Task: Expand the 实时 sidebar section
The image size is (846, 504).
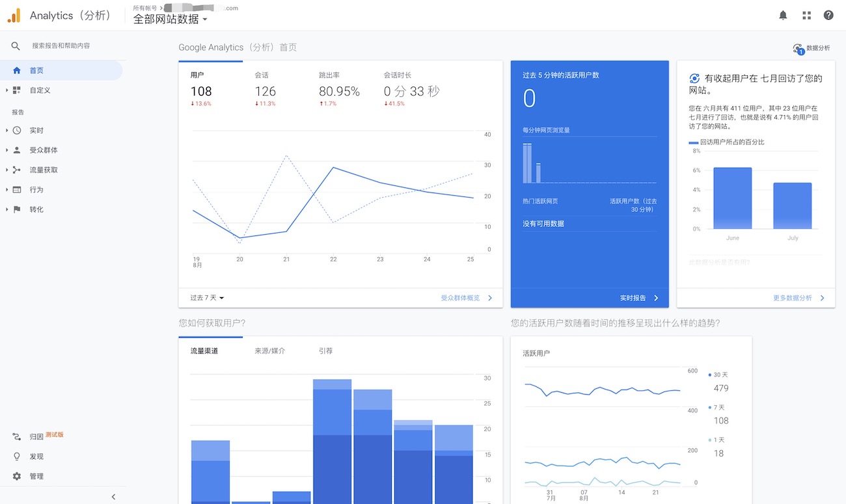Action: click(x=7, y=131)
